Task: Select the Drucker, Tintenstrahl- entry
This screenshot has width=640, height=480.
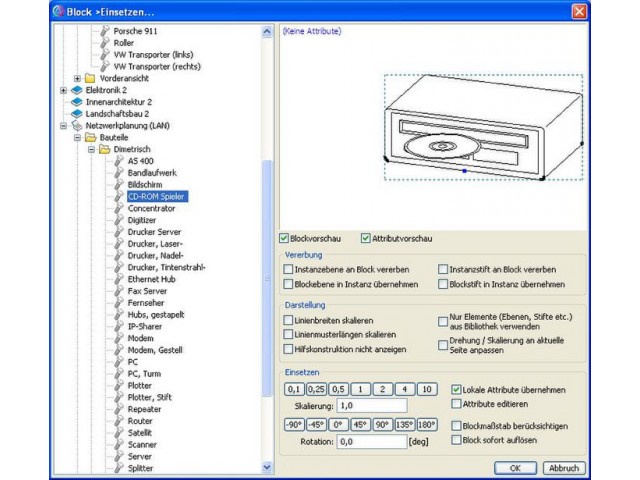Action: click(166, 267)
